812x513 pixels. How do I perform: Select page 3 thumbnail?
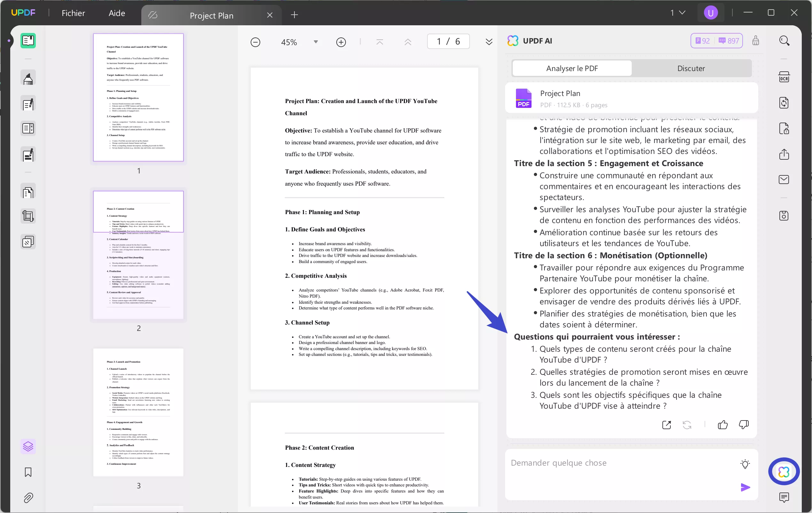[138, 412]
